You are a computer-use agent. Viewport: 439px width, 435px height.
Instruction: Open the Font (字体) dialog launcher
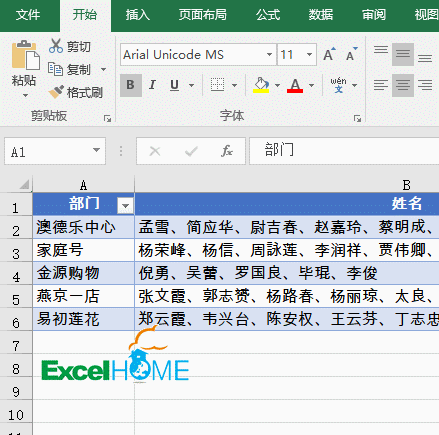[357, 119]
